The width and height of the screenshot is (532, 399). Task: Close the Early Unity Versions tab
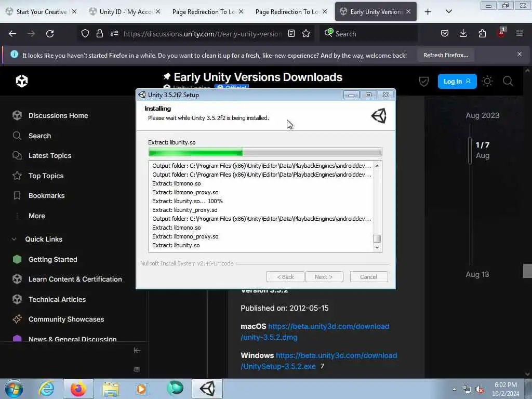pyautogui.click(x=408, y=11)
